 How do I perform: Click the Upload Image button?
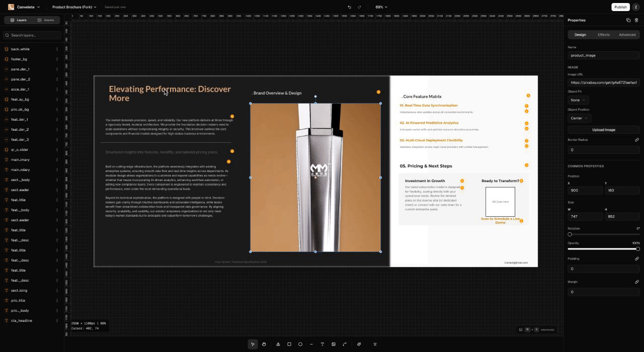(x=603, y=130)
